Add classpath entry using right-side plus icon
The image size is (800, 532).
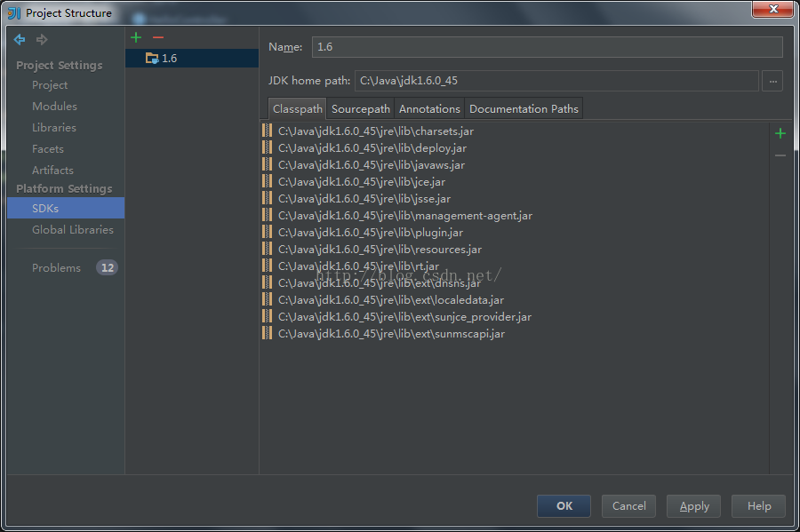coord(780,134)
